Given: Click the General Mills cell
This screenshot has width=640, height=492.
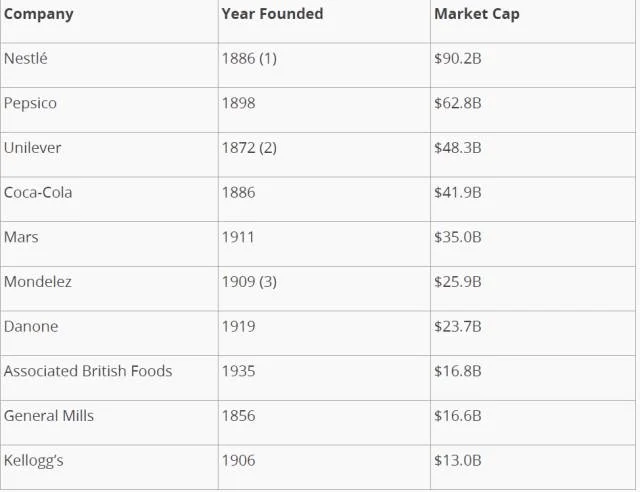Looking at the screenshot, I should pyautogui.click(x=49, y=416).
